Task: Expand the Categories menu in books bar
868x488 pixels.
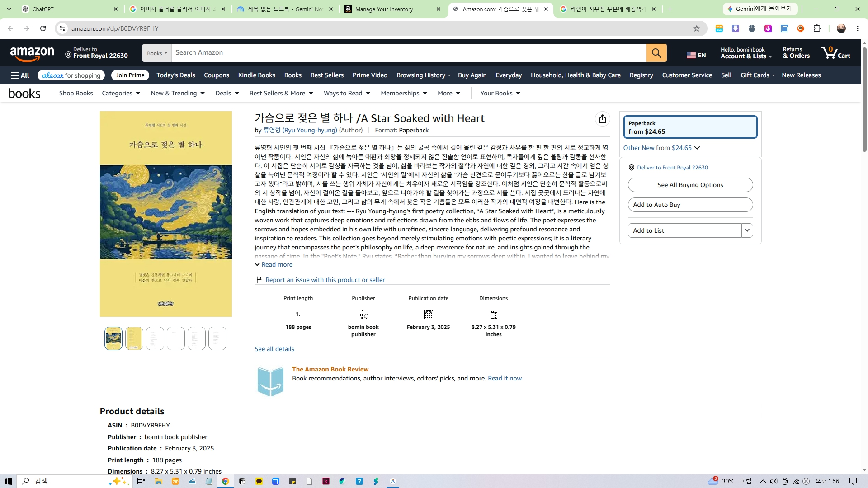Action: [x=121, y=94]
